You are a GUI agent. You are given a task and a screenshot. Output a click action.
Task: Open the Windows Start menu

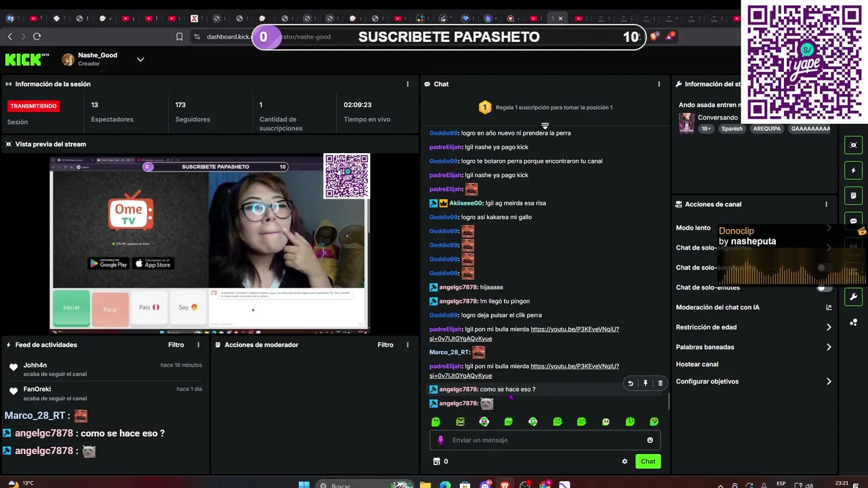[x=304, y=485]
